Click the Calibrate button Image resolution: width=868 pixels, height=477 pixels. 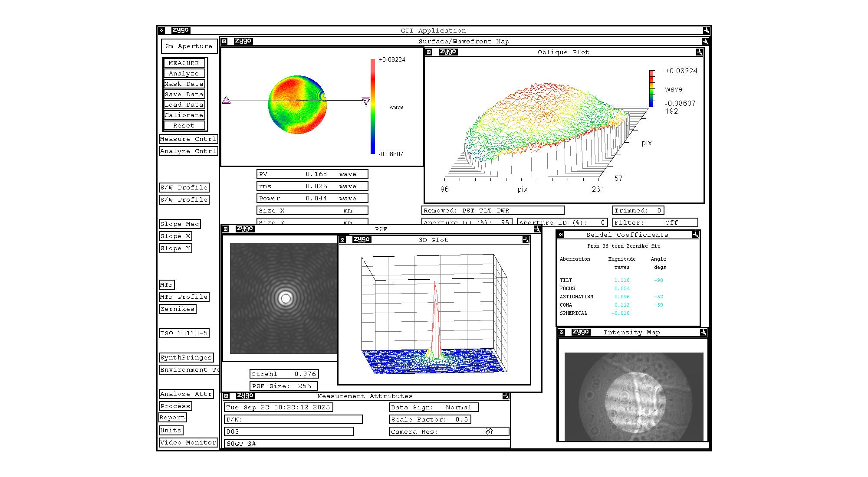(x=184, y=115)
